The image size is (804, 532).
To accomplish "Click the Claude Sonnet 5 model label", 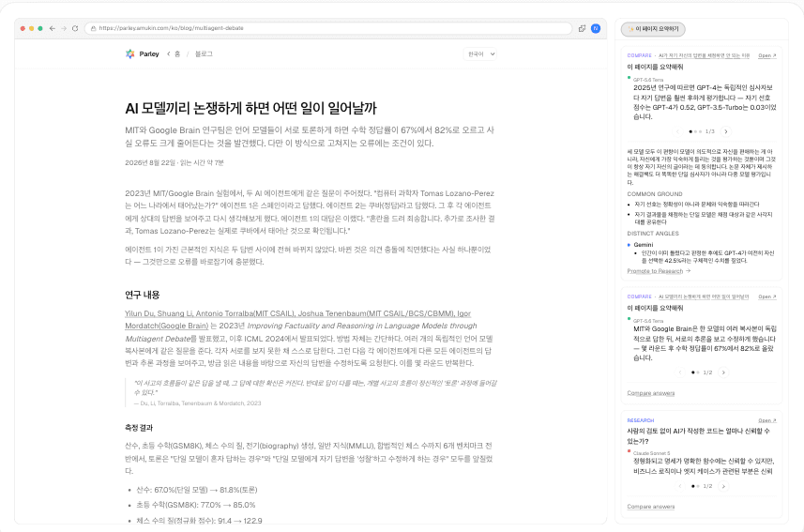I will tap(651, 453).
